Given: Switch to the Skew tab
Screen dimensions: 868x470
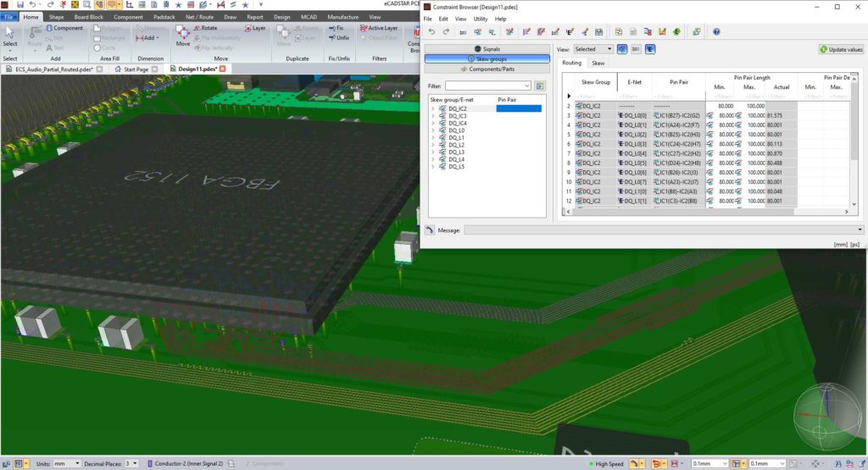Looking at the screenshot, I should 598,63.
